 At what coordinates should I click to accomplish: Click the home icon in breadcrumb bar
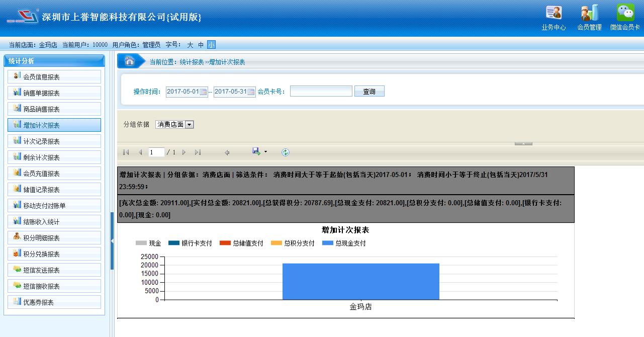(129, 61)
